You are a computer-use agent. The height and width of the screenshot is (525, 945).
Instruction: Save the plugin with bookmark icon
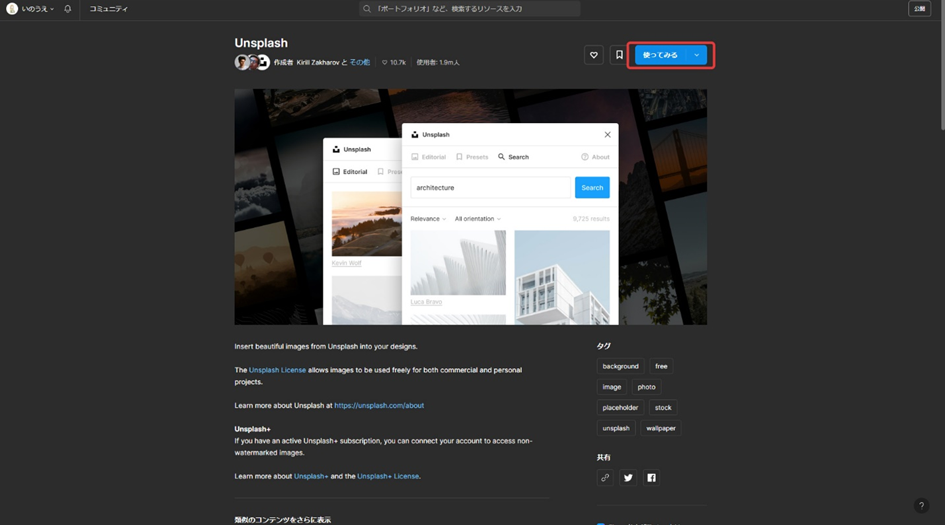pyautogui.click(x=619, y=55)
